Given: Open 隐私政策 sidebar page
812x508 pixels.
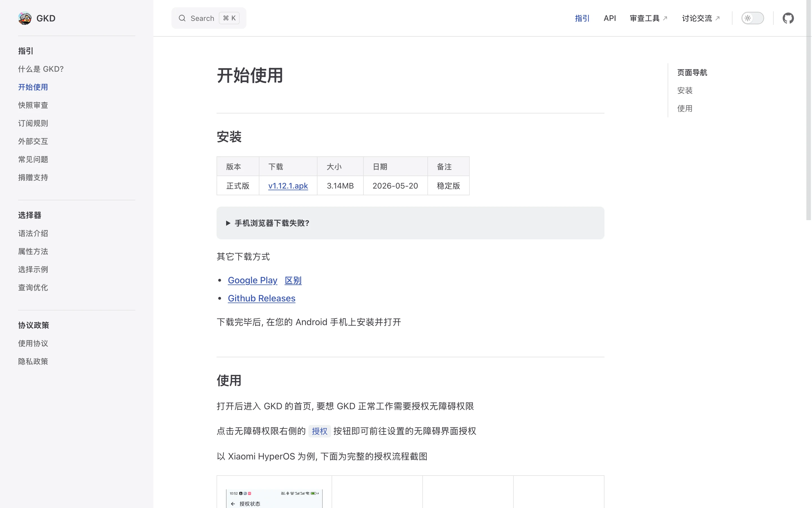Looking at the screenshot, I should pos(33,362).
